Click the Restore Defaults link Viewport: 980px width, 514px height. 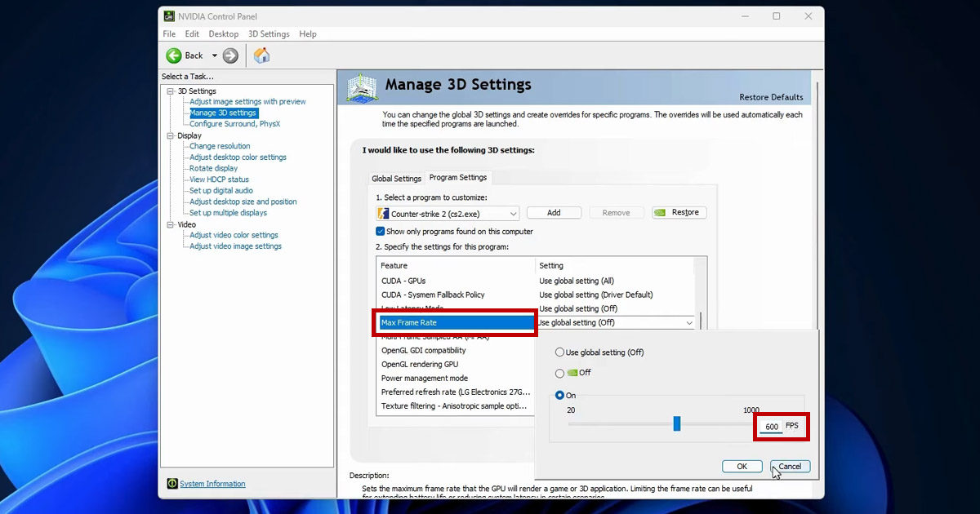click(771, 97)
